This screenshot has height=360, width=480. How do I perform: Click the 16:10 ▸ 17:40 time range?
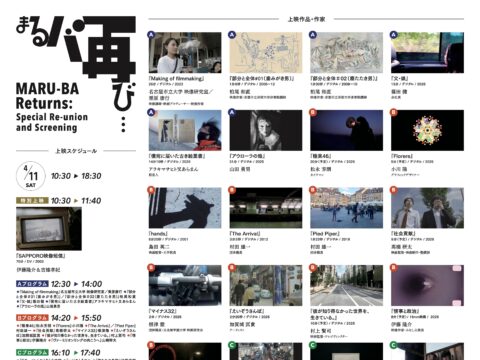pos(76,353)
